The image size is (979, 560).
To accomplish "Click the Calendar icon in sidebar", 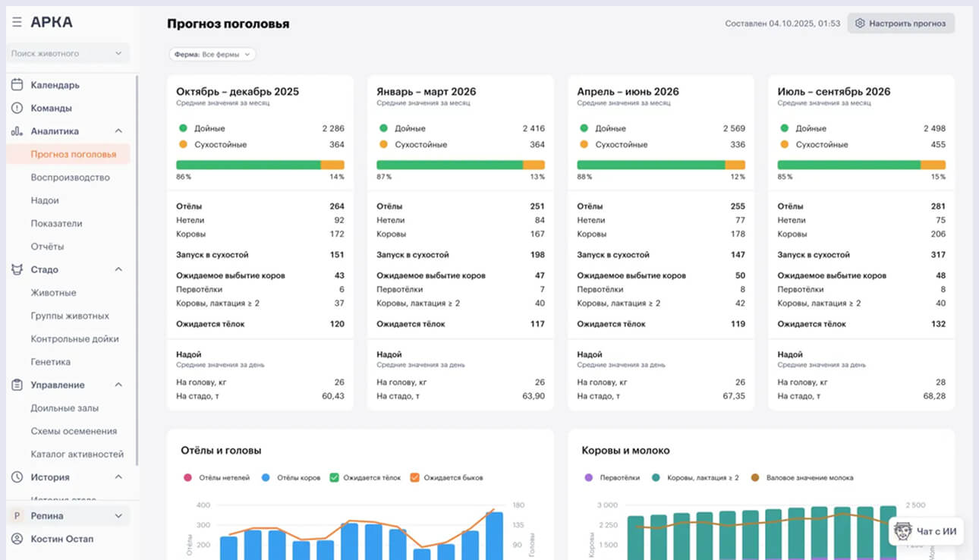I will (17, 85).
